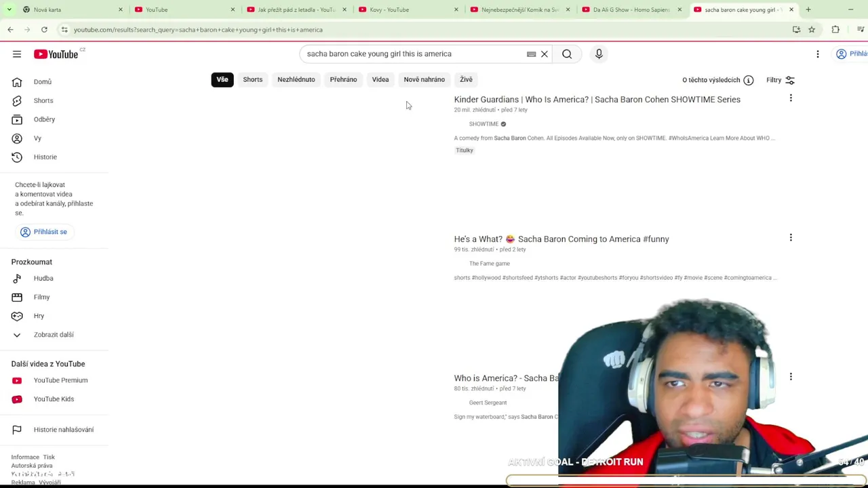The width and height of the screenshot is (868, 488).
Task: Click the YouTube logo
Action: 56,54
